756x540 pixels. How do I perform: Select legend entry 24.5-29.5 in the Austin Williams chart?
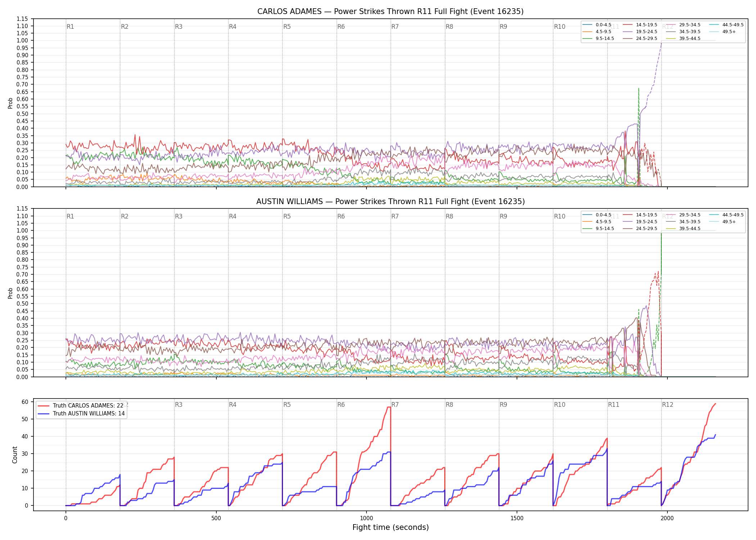point(640,229)
